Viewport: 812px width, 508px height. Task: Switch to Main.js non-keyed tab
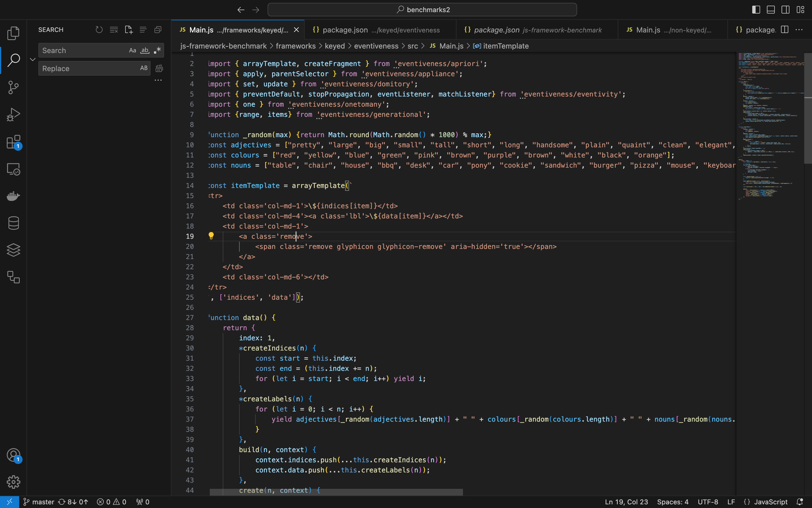[x=672, y=30]
